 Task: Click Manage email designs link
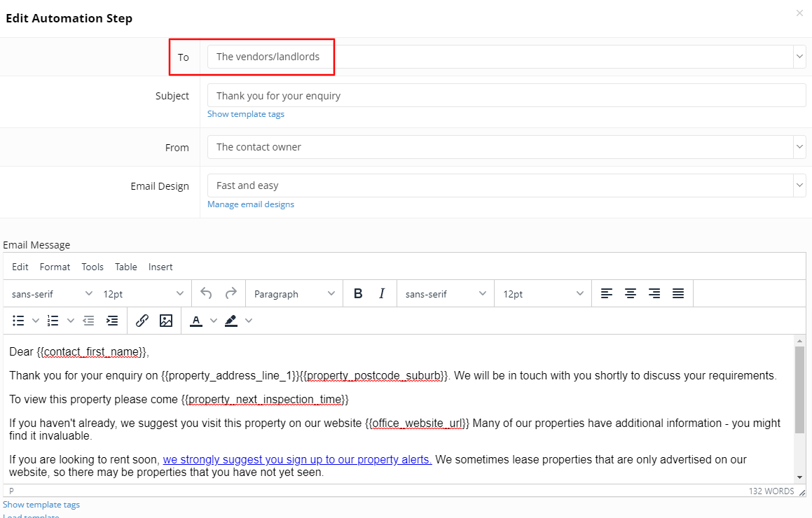click(x=251, y=204)
